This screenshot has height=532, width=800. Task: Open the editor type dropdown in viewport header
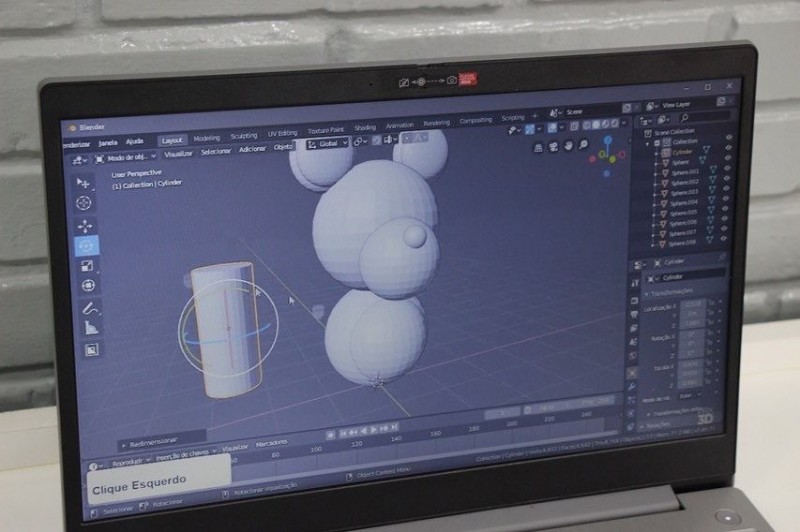click(x=79, y=161)
